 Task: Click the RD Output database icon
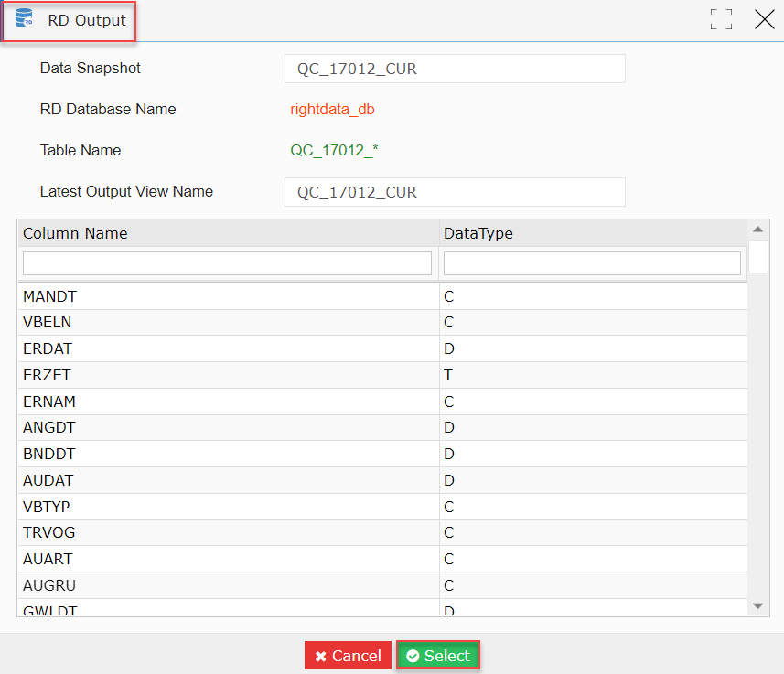tap(24, 18)
